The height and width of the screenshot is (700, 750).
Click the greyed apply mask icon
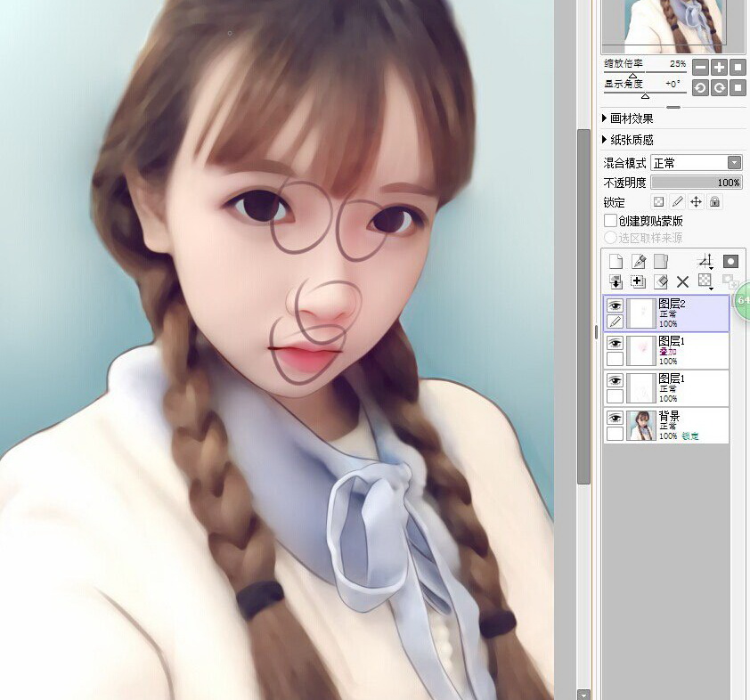[x=730, y=281]
